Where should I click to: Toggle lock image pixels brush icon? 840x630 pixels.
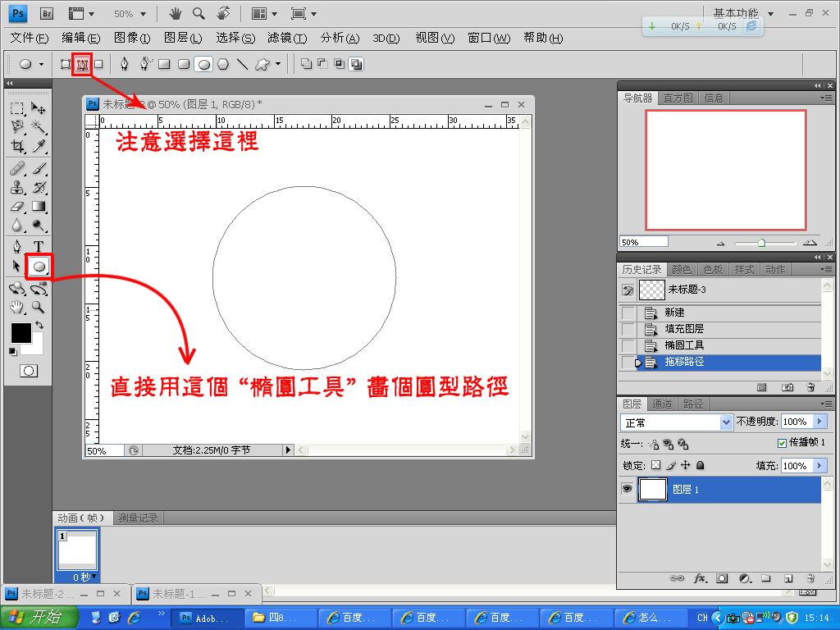[671, 465]
